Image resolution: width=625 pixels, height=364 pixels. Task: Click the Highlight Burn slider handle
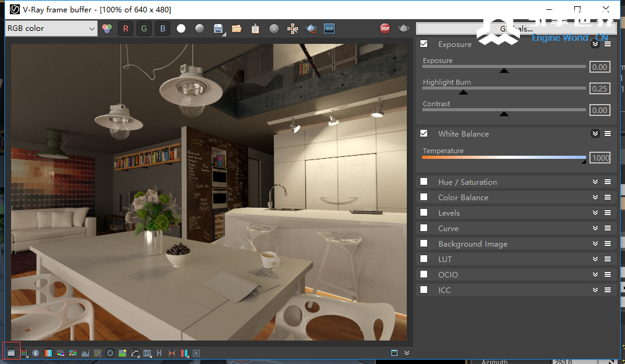point(463,92)
